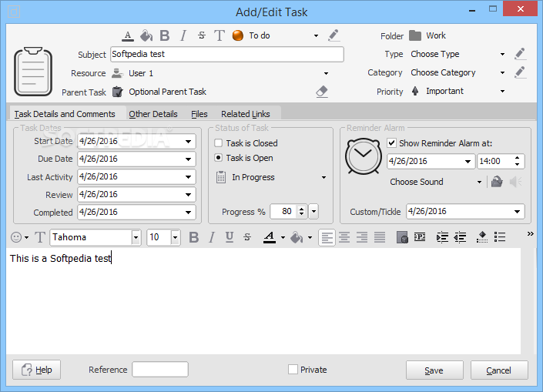Image resolution: width=543 pixels, height=392 pixels.
Task: Uncheck Show Reminder Alarm at
Action: tap(392, 143)
